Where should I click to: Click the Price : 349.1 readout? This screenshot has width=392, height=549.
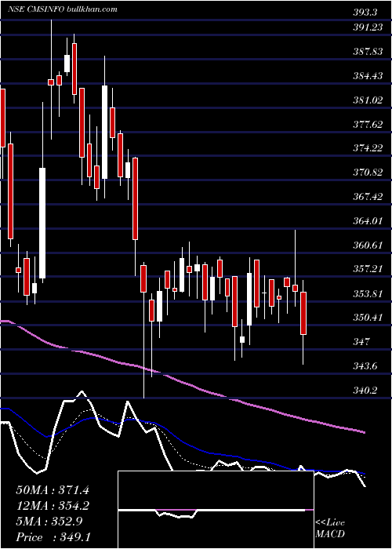[x=53, y=536]
